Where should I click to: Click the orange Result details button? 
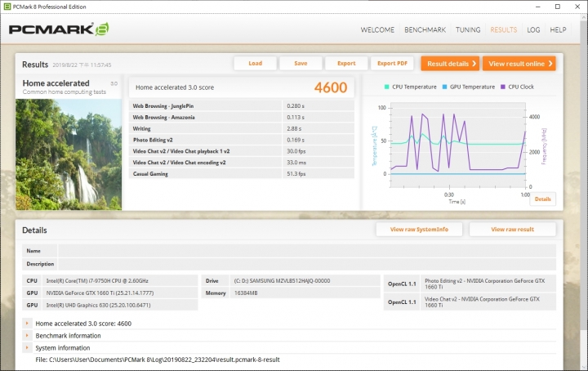pos(448,64)
